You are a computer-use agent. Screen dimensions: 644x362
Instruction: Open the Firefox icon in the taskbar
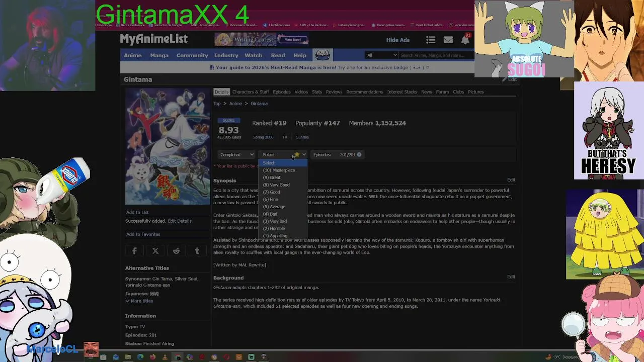pyautogui.click(x=152, y=357)
